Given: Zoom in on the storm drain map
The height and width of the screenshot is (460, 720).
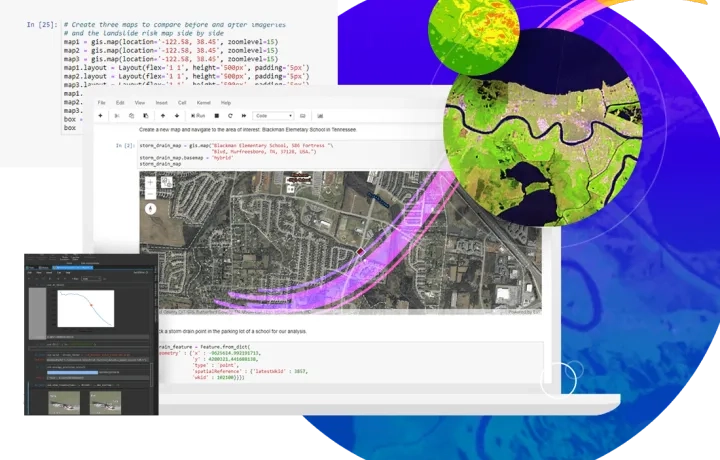Looking at the screenshot, I should pyautogui.click(x=150, y=182).
